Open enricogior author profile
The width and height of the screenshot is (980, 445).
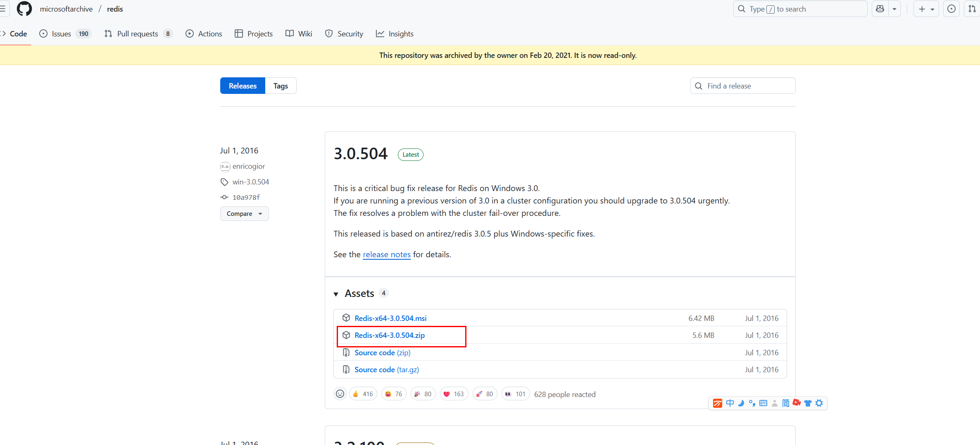(x=249, y=166)
